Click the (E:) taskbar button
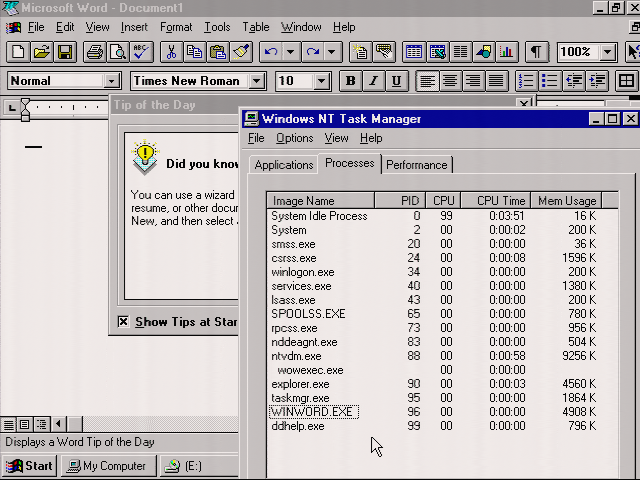This screenshot has height=480, width=640. coord(199,466)
